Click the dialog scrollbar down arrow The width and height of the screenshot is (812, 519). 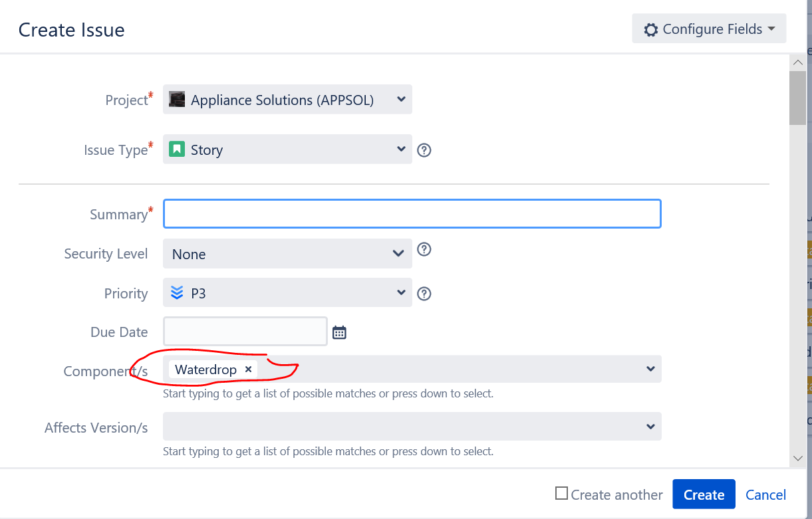tap(798, 458)
